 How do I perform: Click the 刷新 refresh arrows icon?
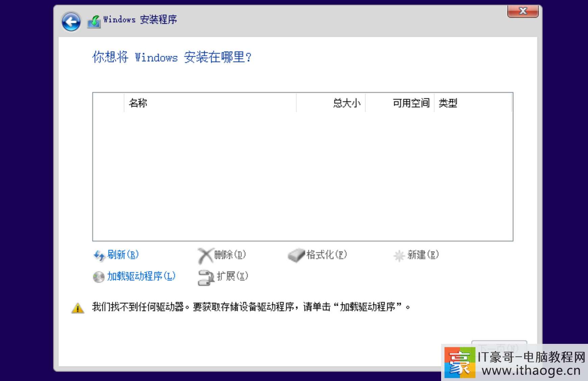pyautogui.click(x=99, y=256)
